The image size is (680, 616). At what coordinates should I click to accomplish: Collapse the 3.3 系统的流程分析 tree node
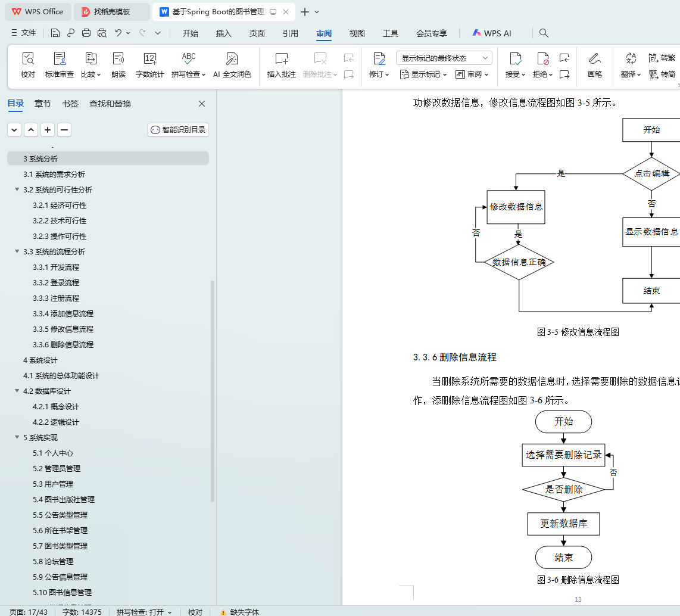[x=17, y=251]
